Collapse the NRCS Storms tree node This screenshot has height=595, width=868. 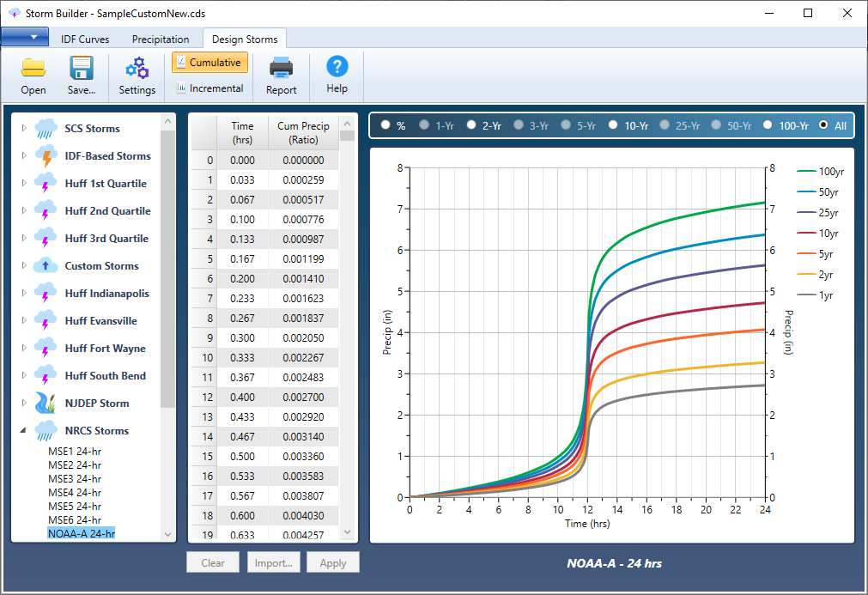[23, 431]
